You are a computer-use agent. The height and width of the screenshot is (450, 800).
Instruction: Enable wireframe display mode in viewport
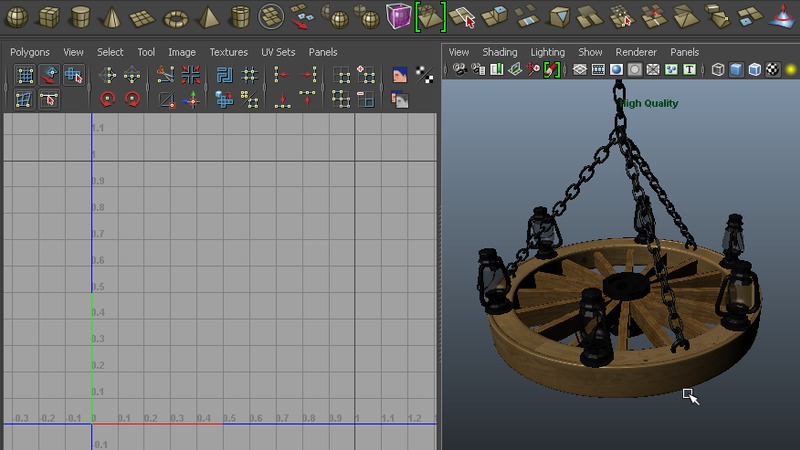click(x=719, y=70)
